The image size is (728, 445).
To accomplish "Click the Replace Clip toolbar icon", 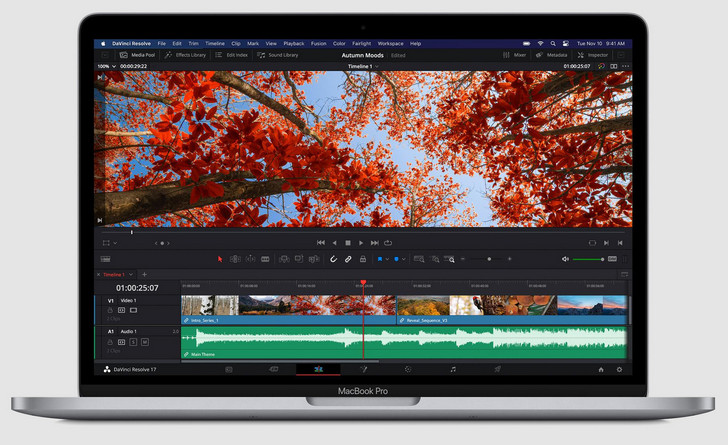I will tap(314, 259).
